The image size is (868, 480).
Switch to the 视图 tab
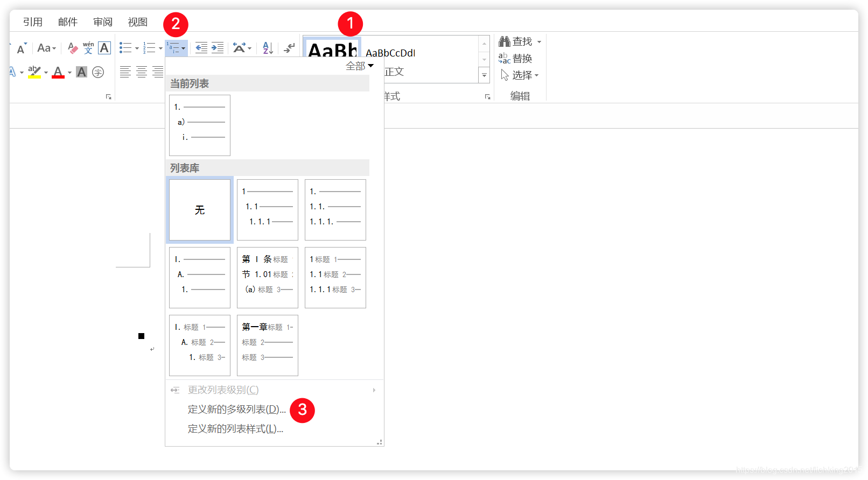tap(138, 22)
